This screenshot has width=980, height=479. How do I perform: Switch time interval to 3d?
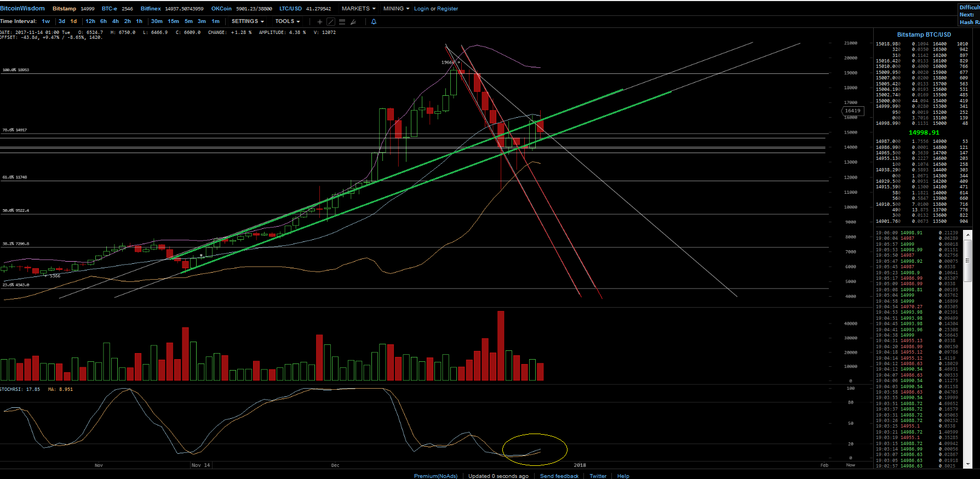point(62,21)
